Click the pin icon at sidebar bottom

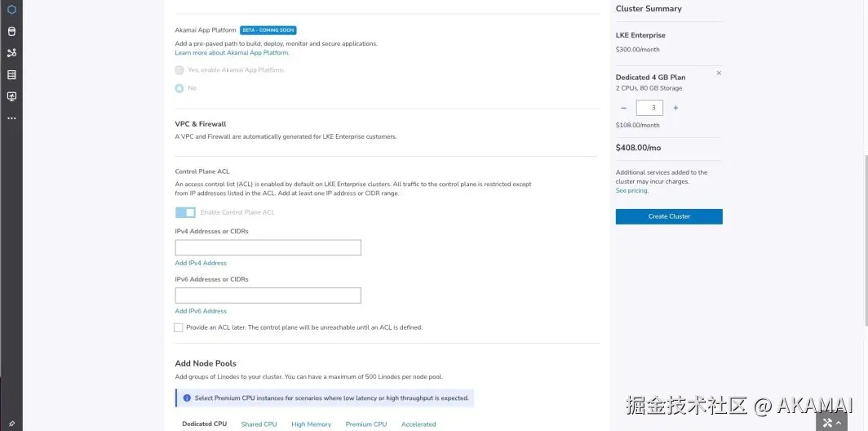tap(11, 424)
